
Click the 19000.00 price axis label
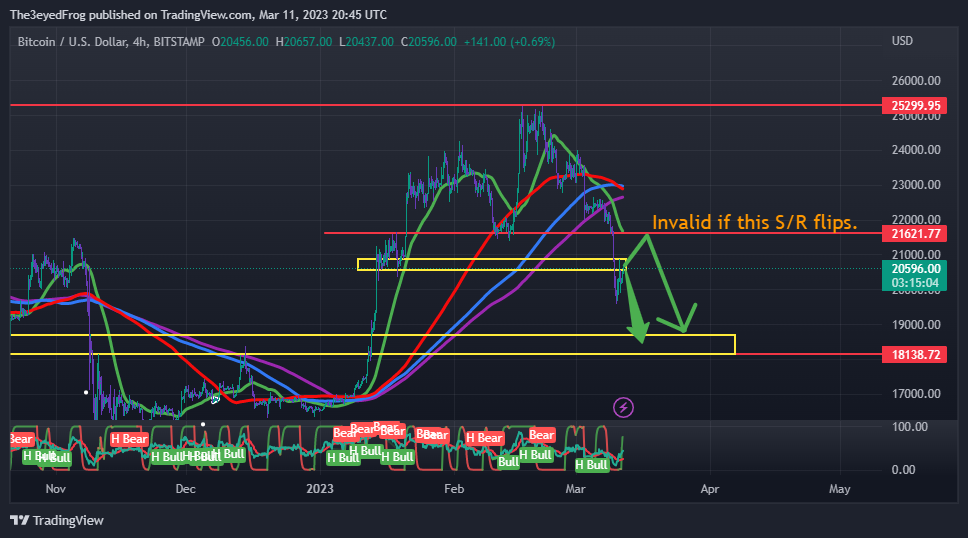(x=916, y=325)
